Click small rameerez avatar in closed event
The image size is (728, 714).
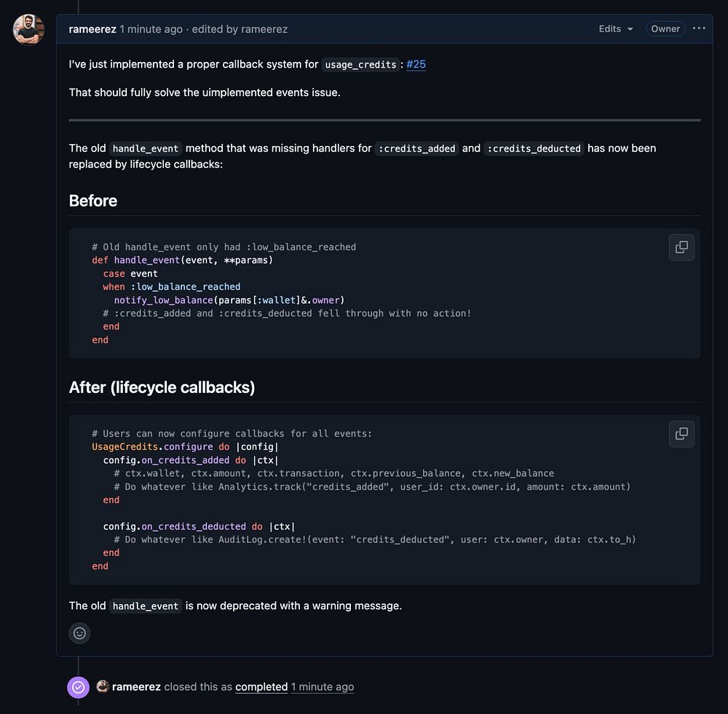(103, 686)
